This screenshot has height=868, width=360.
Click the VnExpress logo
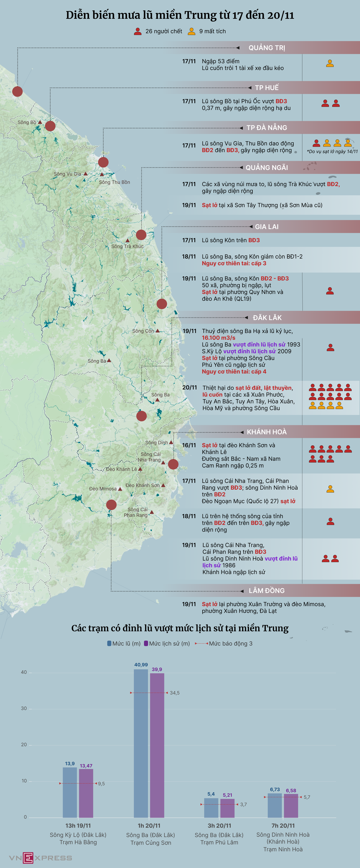coord(40,857)
